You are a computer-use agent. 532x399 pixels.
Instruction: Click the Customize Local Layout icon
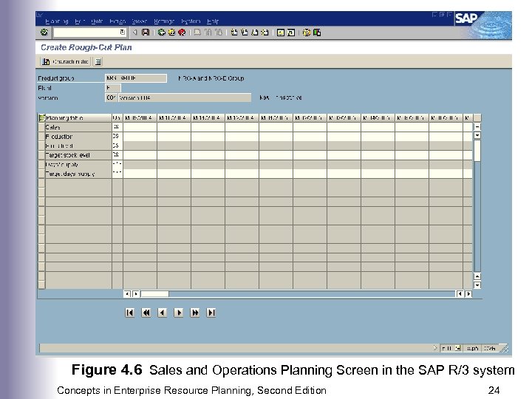click(317, 33)
